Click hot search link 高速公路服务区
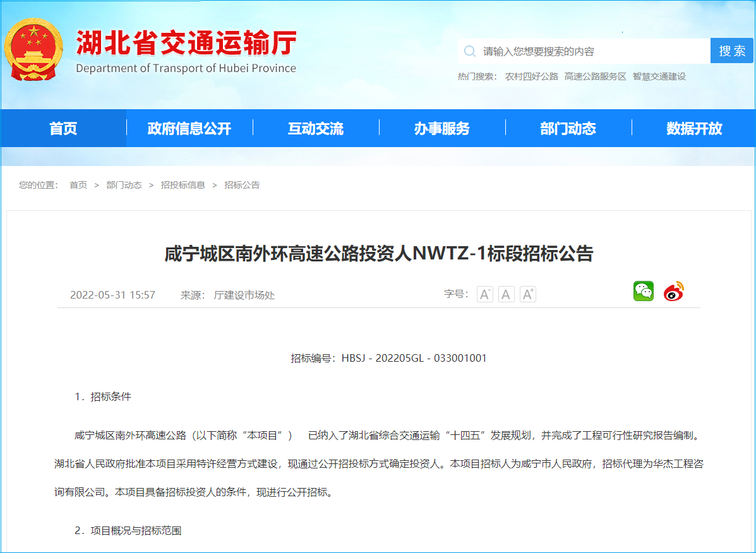Screen dimensions: 756x553 [595, 76]
